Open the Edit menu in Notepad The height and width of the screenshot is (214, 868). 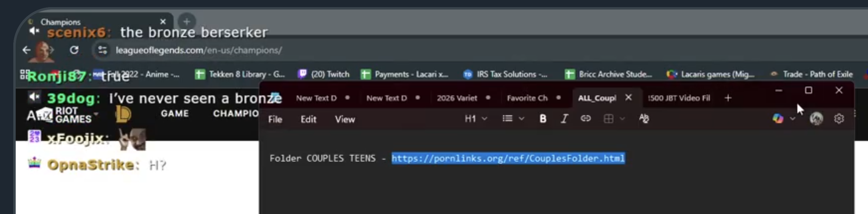(x=308, y=119)
